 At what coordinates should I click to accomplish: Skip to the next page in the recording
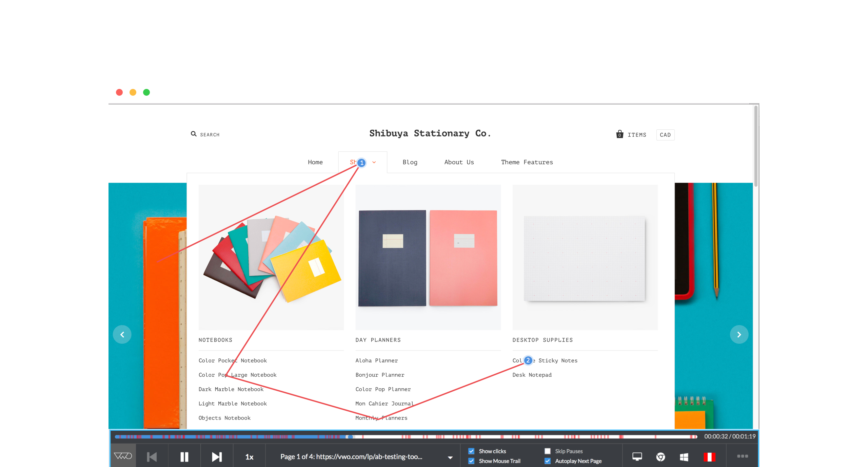[217, 457]
